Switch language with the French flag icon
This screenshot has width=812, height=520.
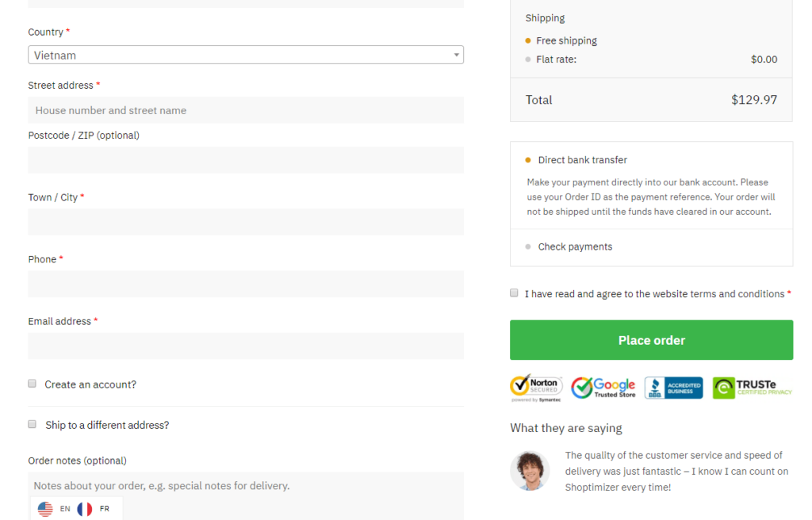click(85, 509)
